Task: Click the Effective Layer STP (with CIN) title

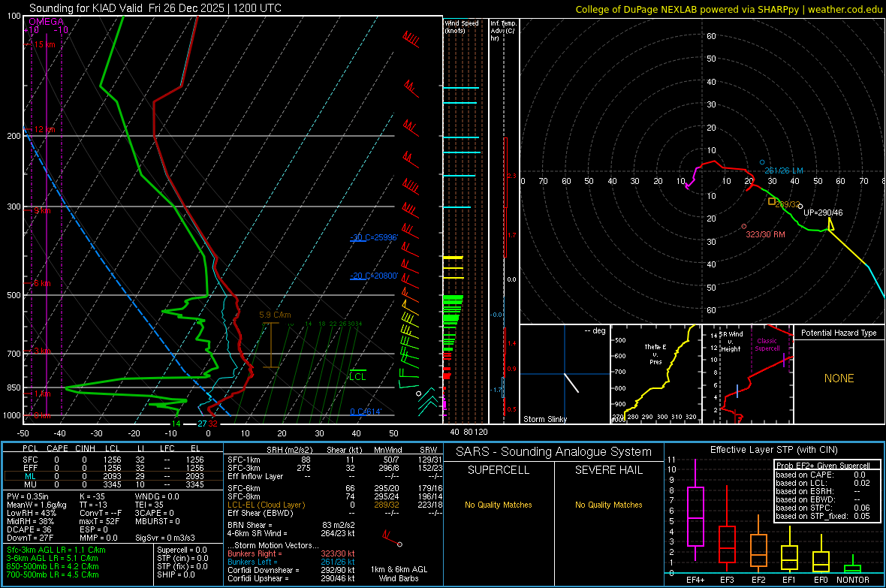Action: 773,450
